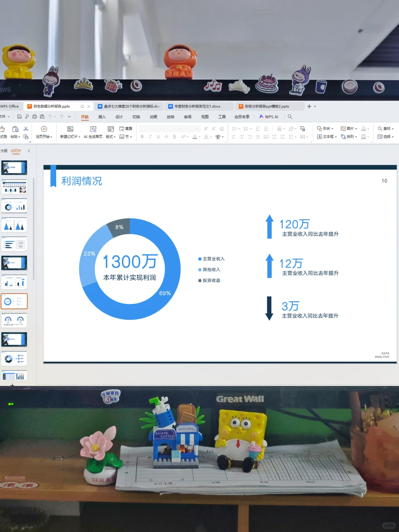Toggle align text left
The width and height of the screenshot is (399, 532).
pos(233,137)
